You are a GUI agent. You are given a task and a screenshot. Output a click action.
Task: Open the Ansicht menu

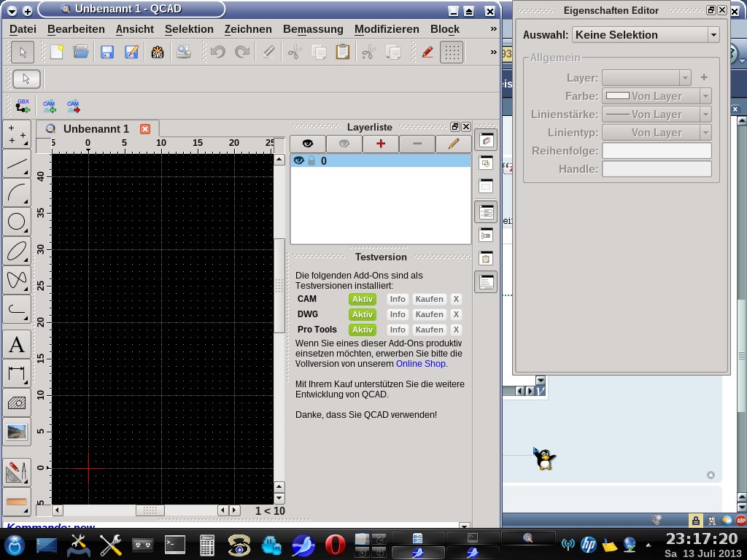click(135, 29)
